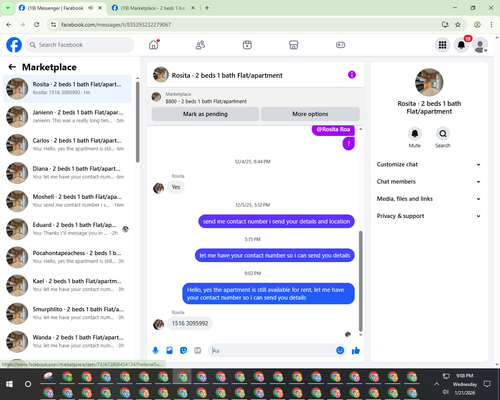Click Rosita's large profile thumbnail
Screen dimensions: 500x400
point(429,82)
